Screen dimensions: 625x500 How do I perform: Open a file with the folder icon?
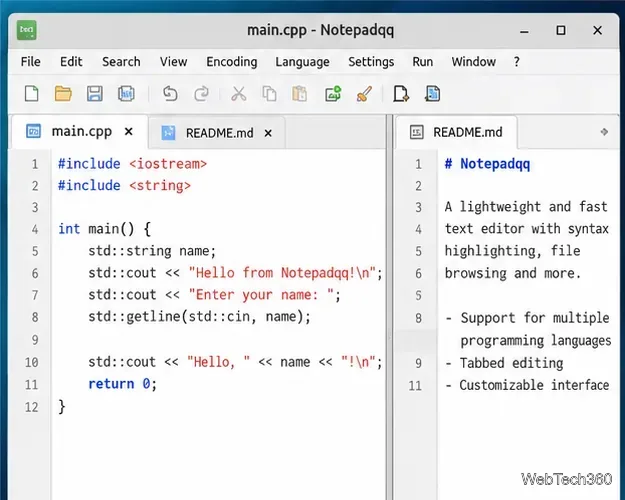pyautogui.click(x=63, y=94)
